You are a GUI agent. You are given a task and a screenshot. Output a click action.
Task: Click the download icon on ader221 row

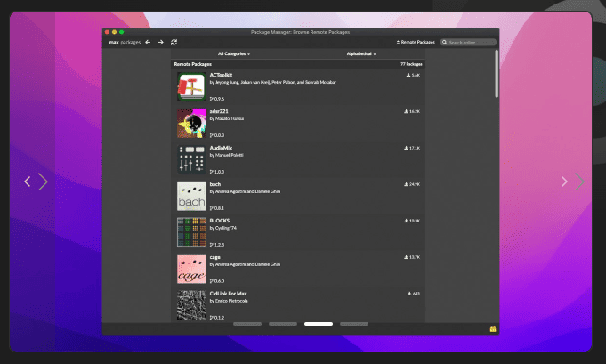tap(406, 111)
